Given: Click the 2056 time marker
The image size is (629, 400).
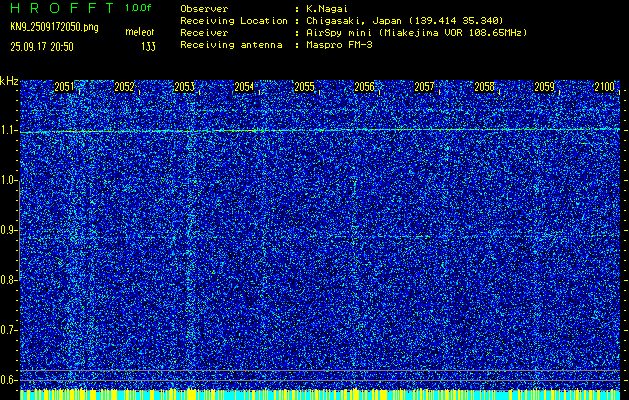Looking at the screenshot, I should click(365, 87).
